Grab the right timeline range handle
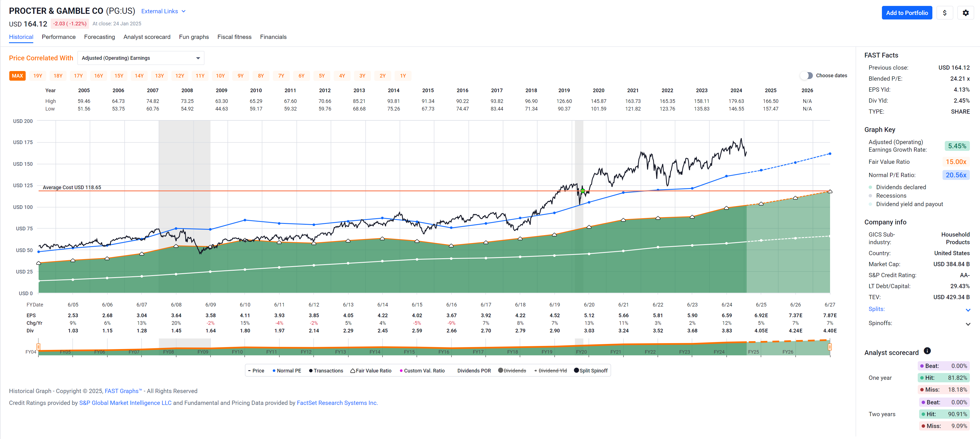Screen dimensions: 980x439 830,347
